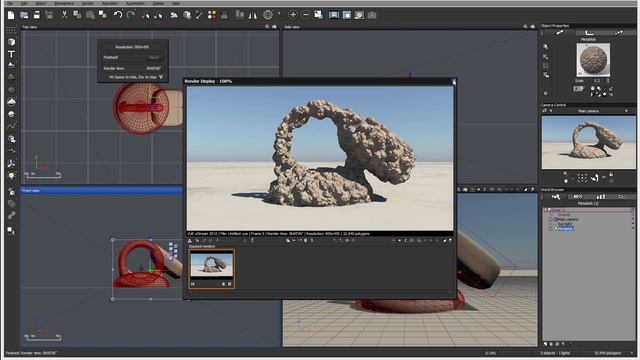This screenshot has height=360, width=640.
Task: Switch to Objects tab in World Browser
Action: [556, 197]
